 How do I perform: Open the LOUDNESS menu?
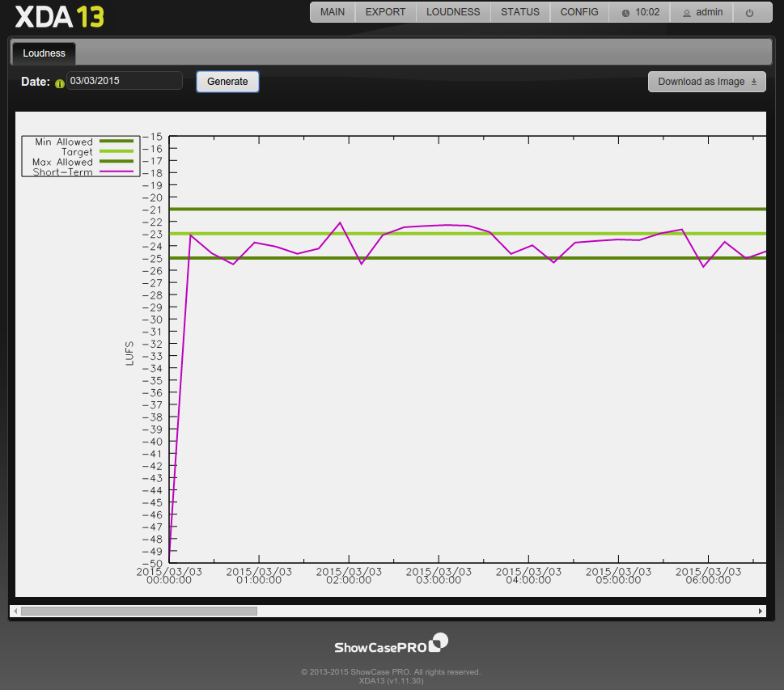pyautogui.click(x=453, y=12)
